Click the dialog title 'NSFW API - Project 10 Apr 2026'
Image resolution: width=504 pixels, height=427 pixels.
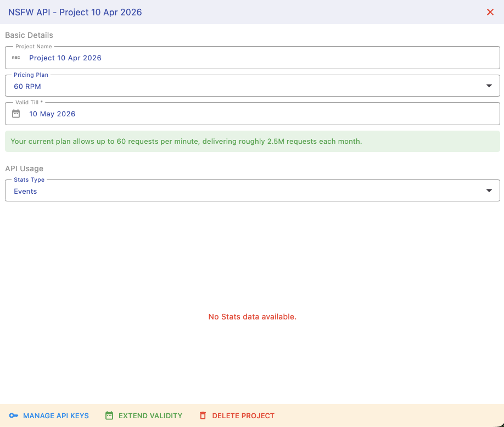[x=75, y=12]
